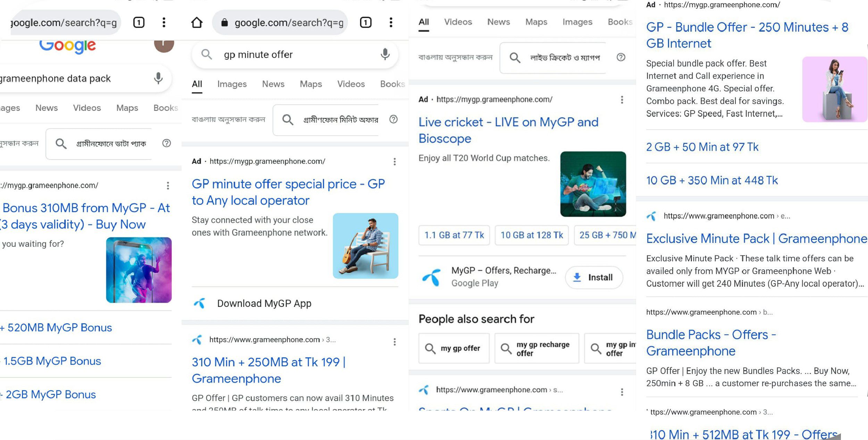This screenshot has width=868, height=440.
Task: Open '+ 520MB MyGP Bonus' sitelink
Action: click(x=56, y=328)
